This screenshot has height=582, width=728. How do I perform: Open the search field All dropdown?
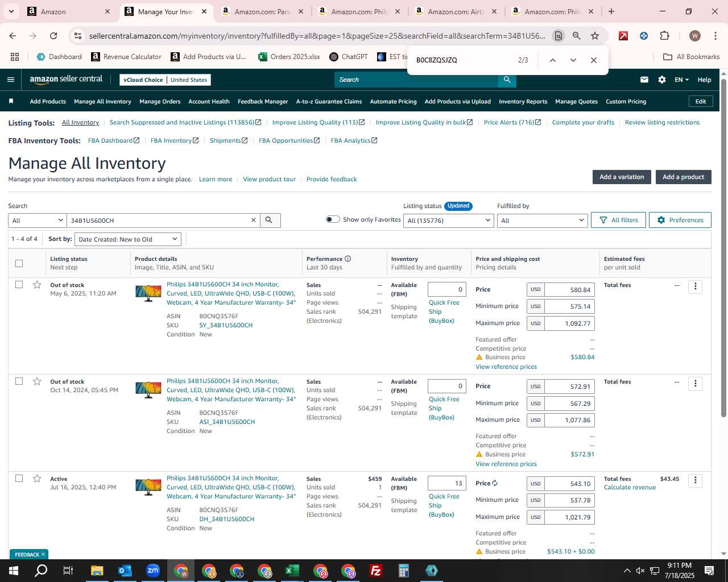38,221
